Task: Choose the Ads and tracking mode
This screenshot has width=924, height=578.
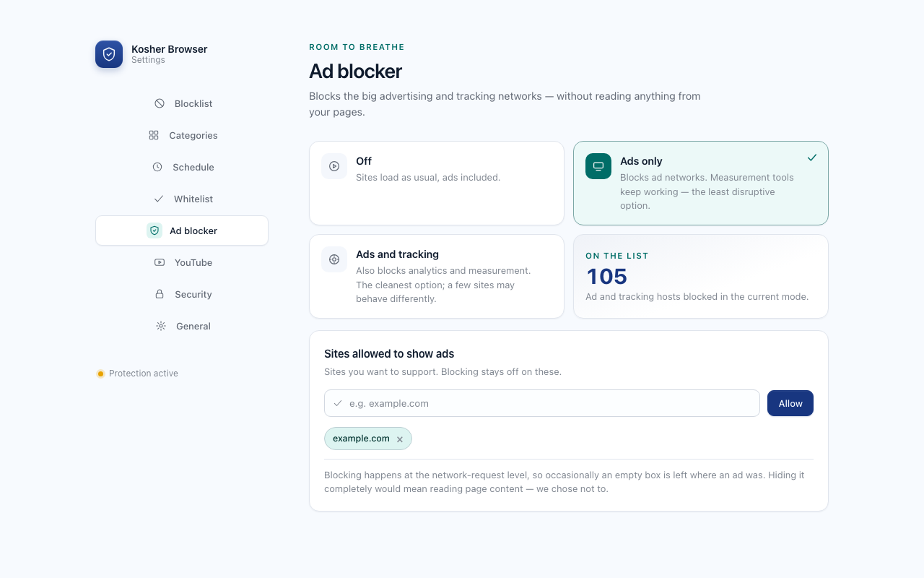Action: click(x=437, y=276)
